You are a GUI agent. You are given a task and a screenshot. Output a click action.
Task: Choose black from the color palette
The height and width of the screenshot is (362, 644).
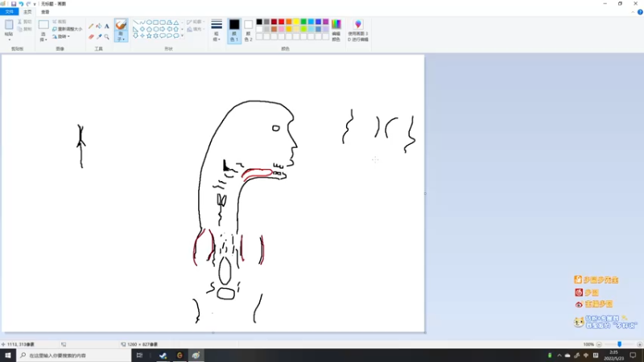(x=259, y=22)
